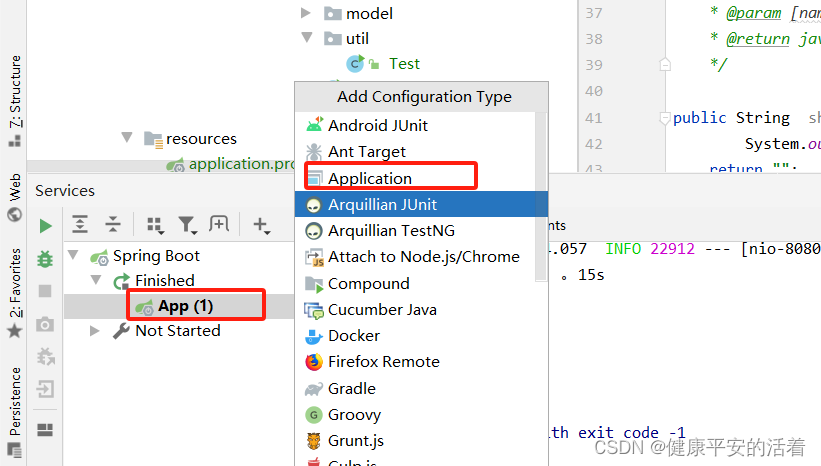
Task: Open the Favorites tool window tab
Action: tap(15, 292)
